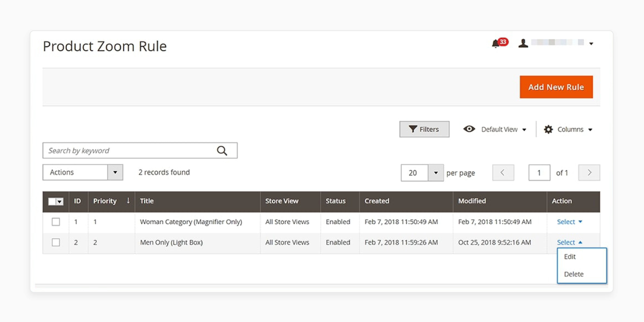Collapse Select for Men Only row
The height and width of the screenshot is (322, 644).
pyautogui.click(x=569, y=242)
